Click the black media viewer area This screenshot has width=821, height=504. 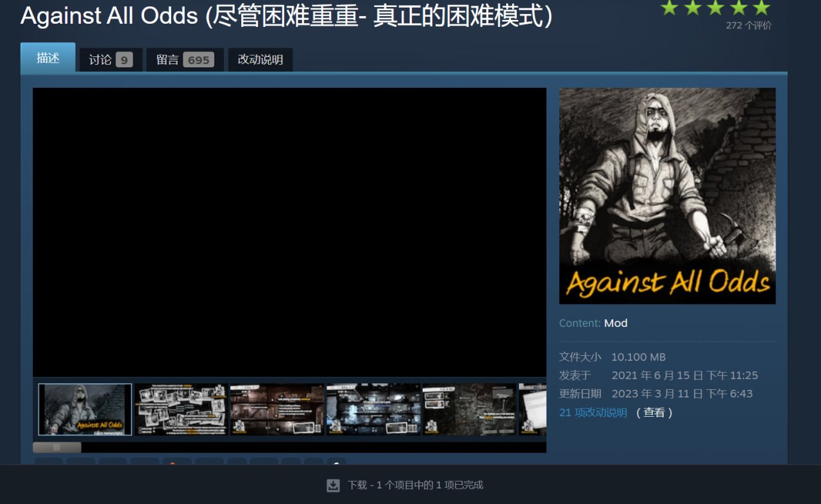(289, 232)
